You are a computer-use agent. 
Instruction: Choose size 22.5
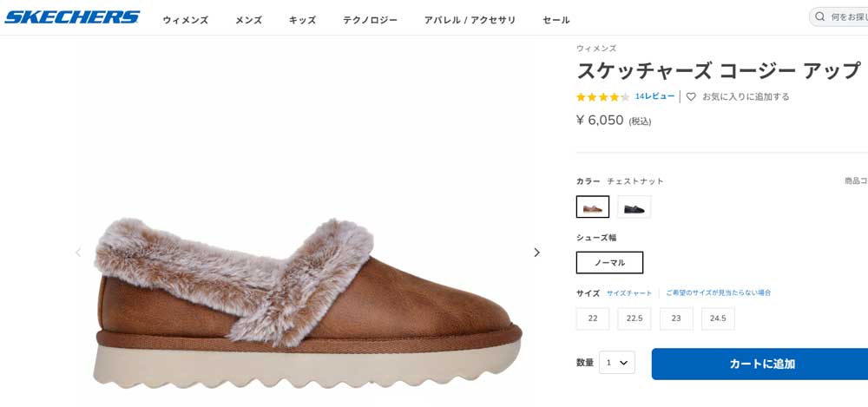pos(635,319)
